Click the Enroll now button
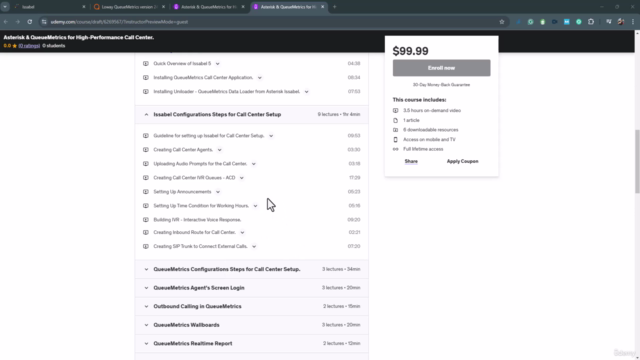The height and width of the screenshot is (360, 640). (x=441, y=68)
